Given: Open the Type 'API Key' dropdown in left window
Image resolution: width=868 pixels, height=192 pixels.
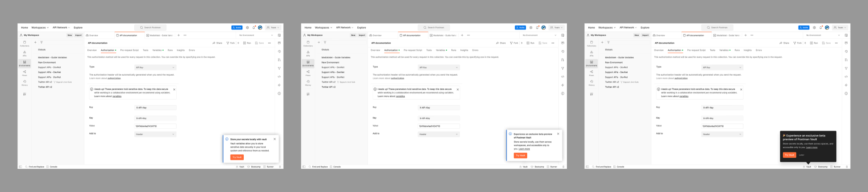Looking at the screenshot, I should (x=155, y=67).
